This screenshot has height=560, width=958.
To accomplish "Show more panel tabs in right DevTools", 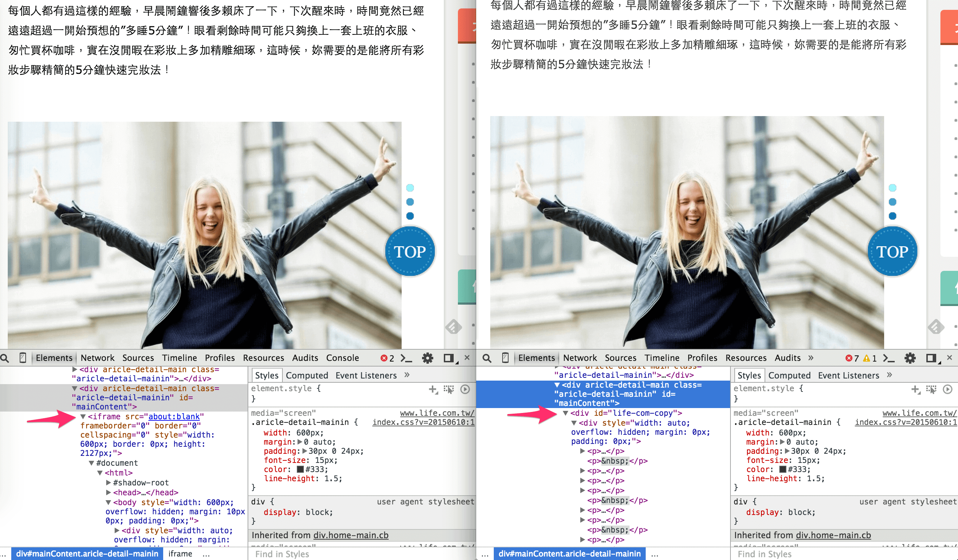I will 811,358.
